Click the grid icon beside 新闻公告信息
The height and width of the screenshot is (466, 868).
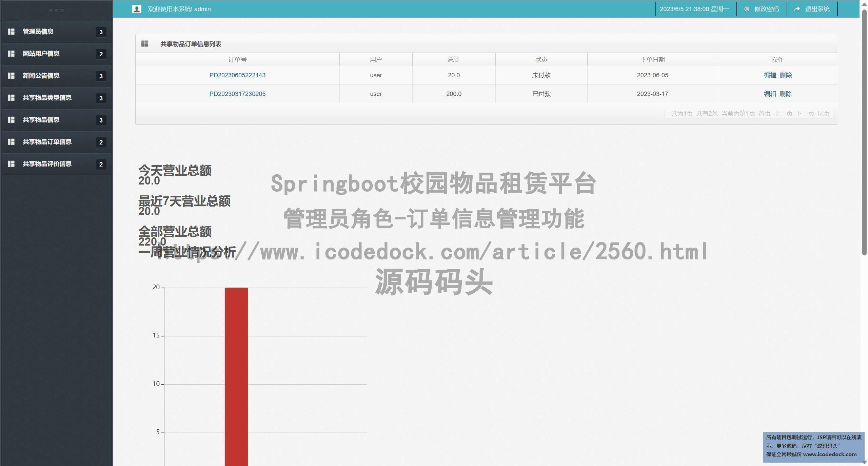11,76
